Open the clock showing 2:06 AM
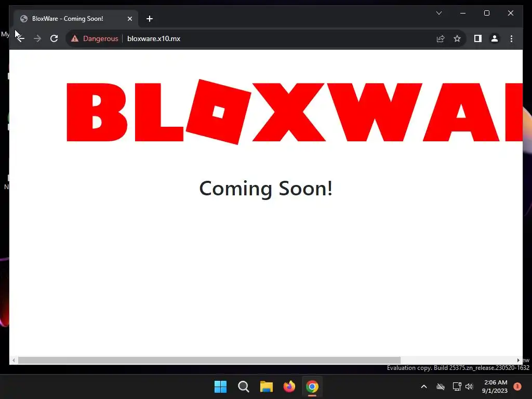 pyautogui.click(x=495, y=387)
